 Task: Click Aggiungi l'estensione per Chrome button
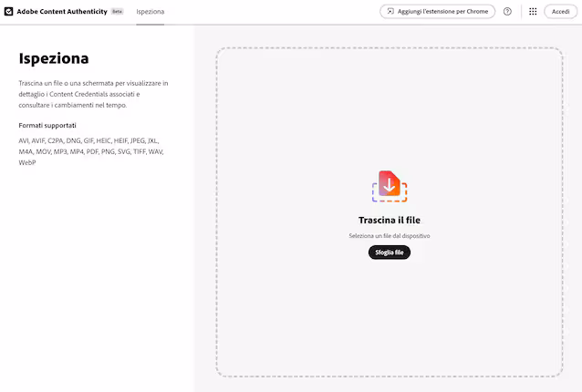[x=437, y=12]
